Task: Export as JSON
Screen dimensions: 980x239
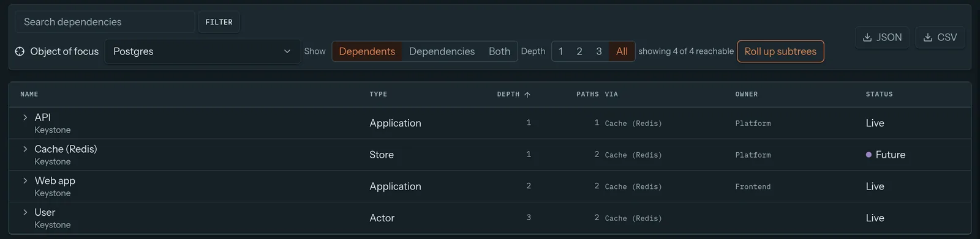Action: coord(882,37)
